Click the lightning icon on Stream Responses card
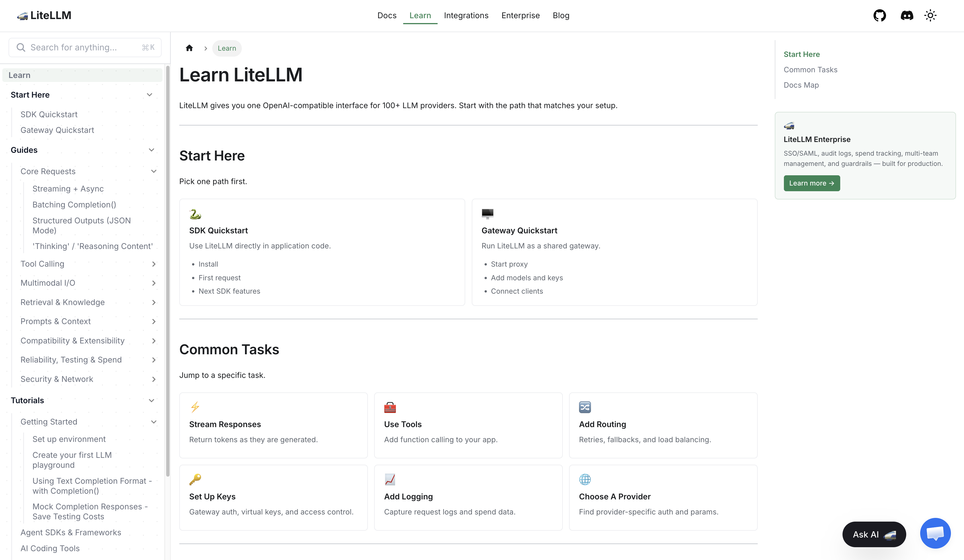Viewport: 964px width, 560px height. coord(195,407)
